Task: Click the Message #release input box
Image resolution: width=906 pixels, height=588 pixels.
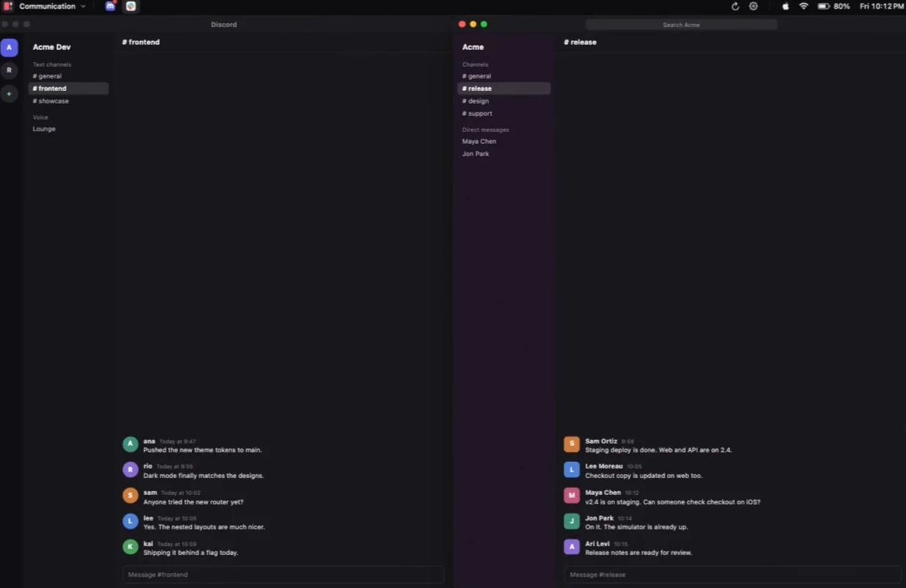Action: pyautogui.click(x=732, y=575)
